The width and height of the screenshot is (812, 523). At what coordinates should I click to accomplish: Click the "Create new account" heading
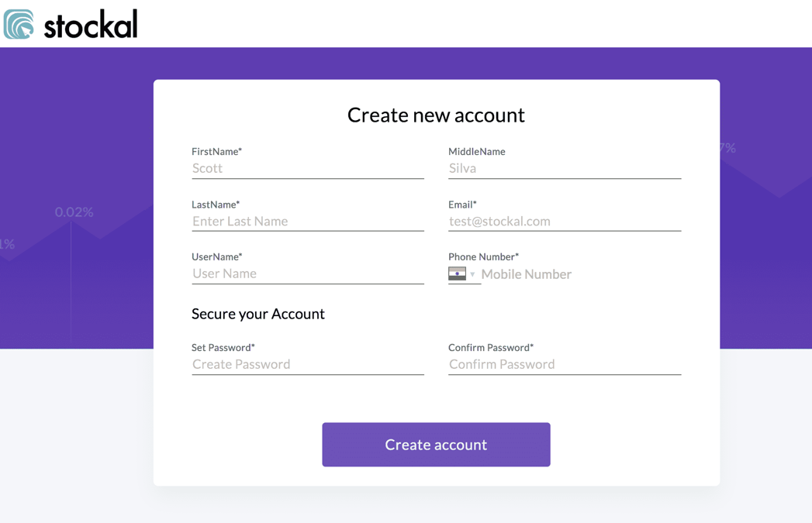[436, 115]
